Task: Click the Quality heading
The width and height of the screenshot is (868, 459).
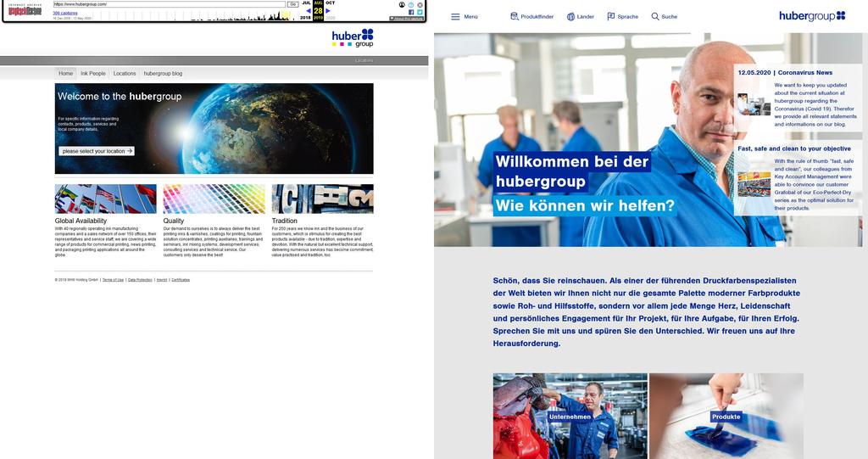Action: click(x=173, y=221)
